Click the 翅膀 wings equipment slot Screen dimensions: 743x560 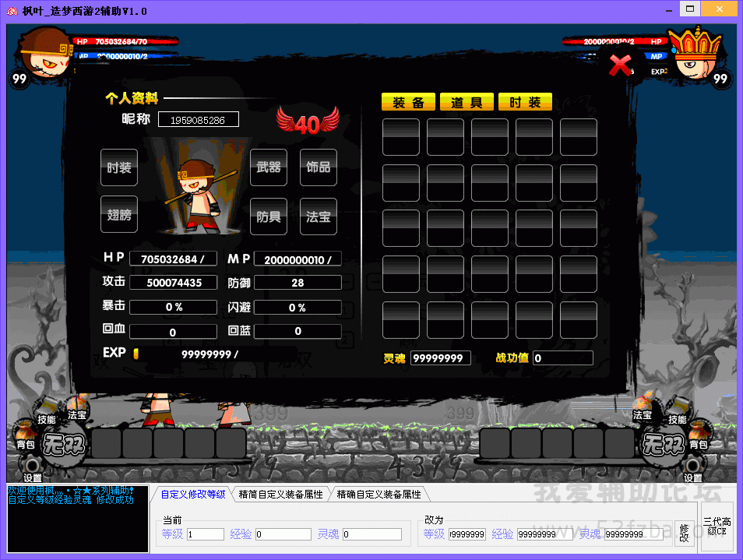(x=119, y=215)
